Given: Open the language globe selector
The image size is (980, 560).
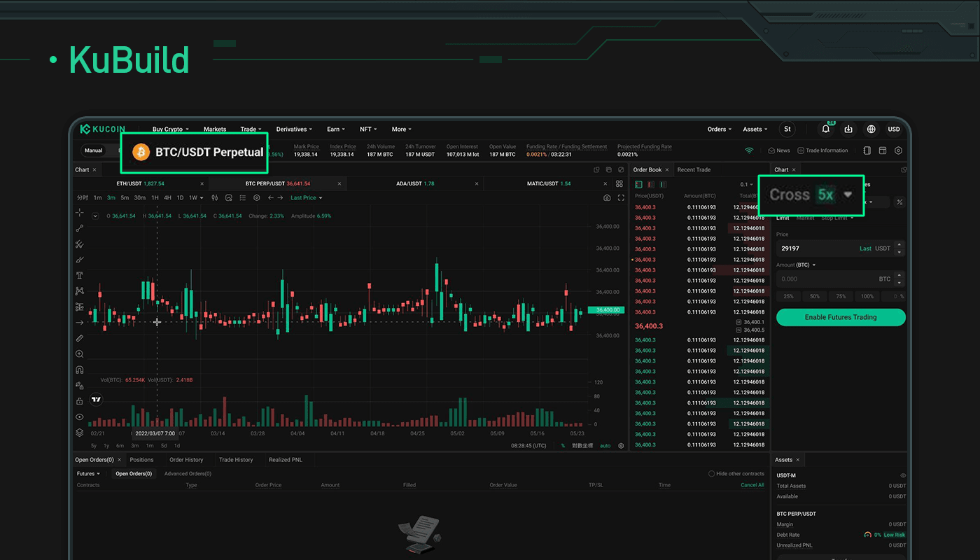Looking at the screenshot, I should pos(871,129).
